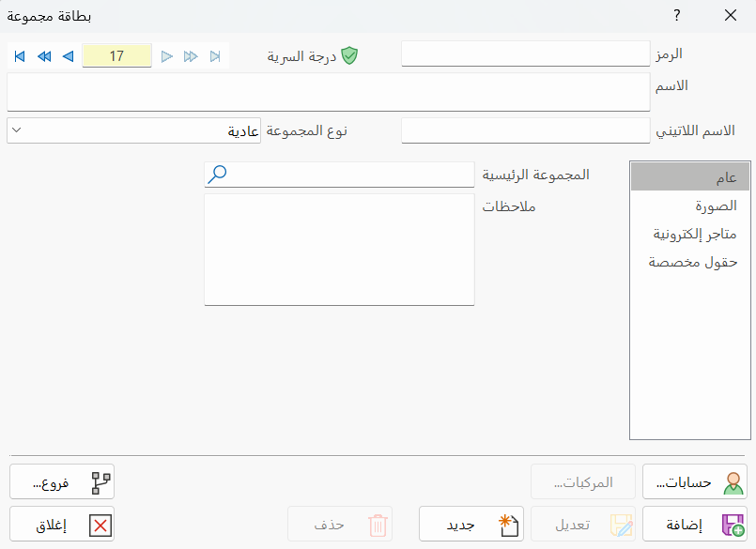
Task: Open the نوع المجموعة dropdown list
Action: (14, 130)
